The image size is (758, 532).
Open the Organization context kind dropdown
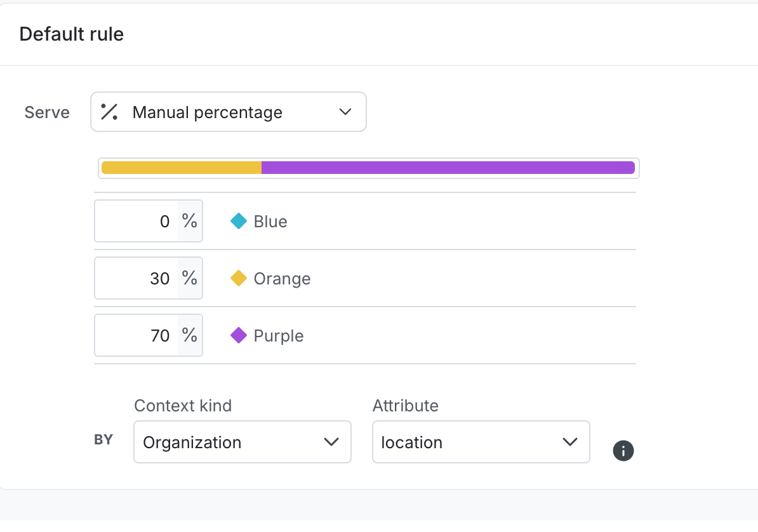242,442
